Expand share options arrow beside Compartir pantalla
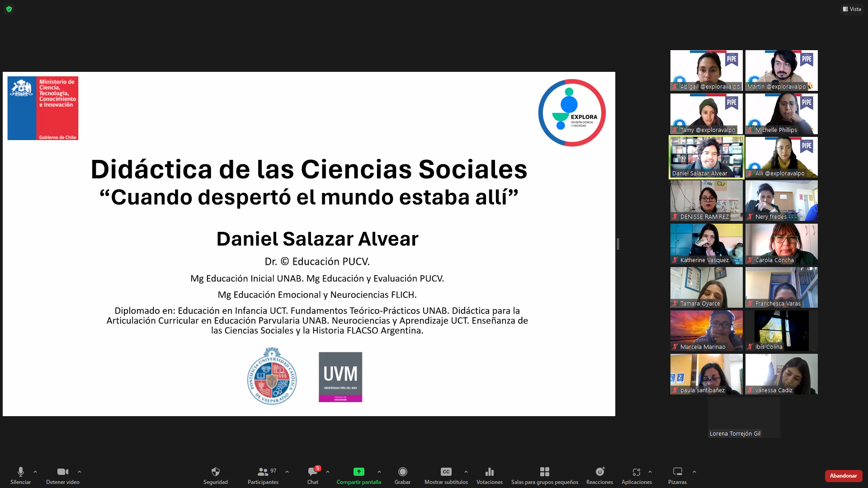Screen dimensions: 868x488 pyautogui.click(x=379, y=472)
